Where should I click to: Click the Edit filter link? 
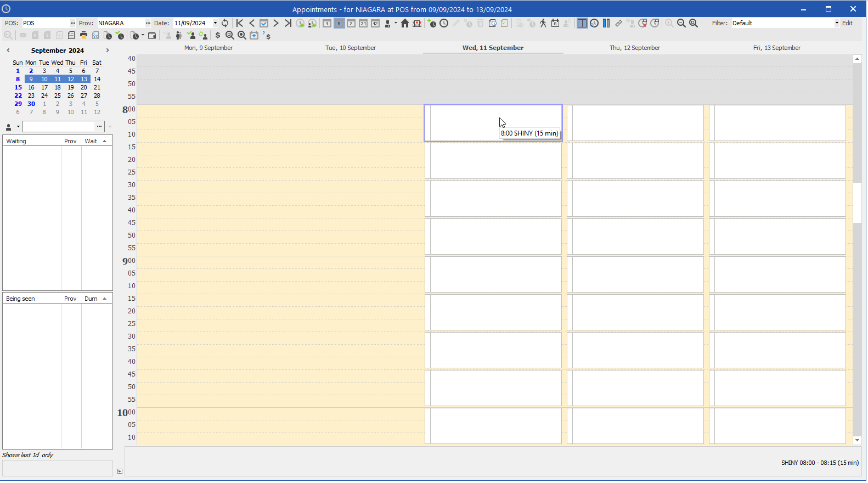tap(847, 23)
